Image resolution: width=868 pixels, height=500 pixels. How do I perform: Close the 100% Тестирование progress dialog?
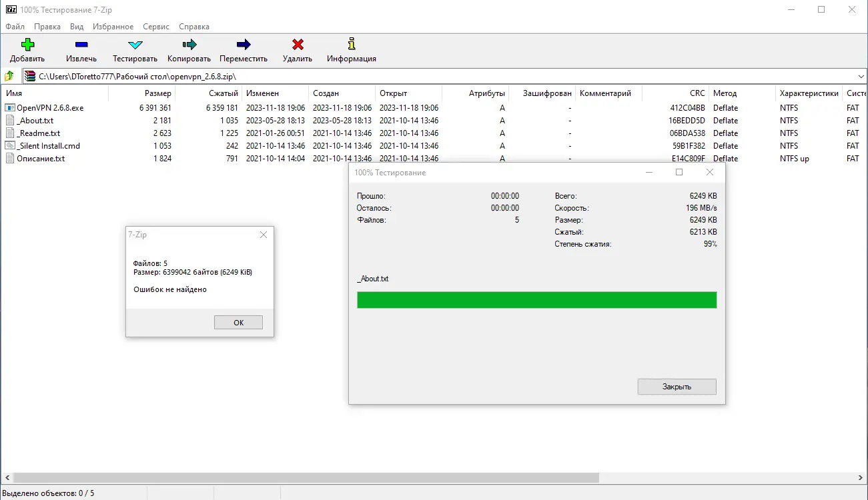point(710,172)
